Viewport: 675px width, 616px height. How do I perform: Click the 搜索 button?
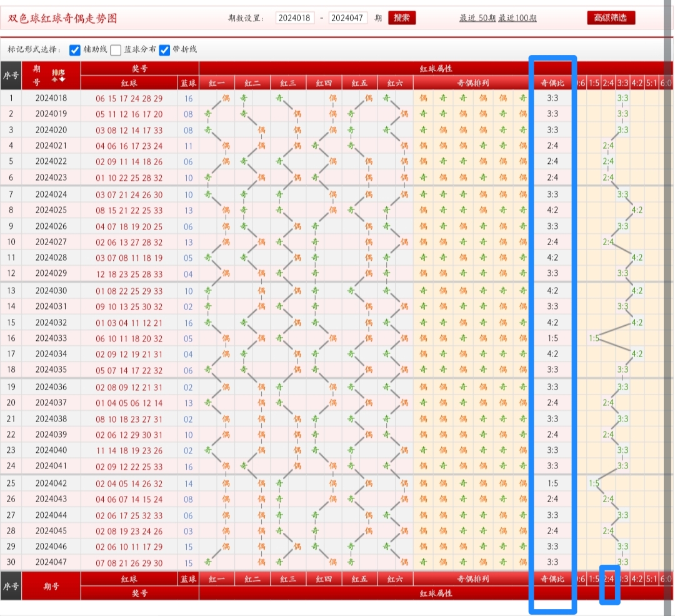point(402,18)
